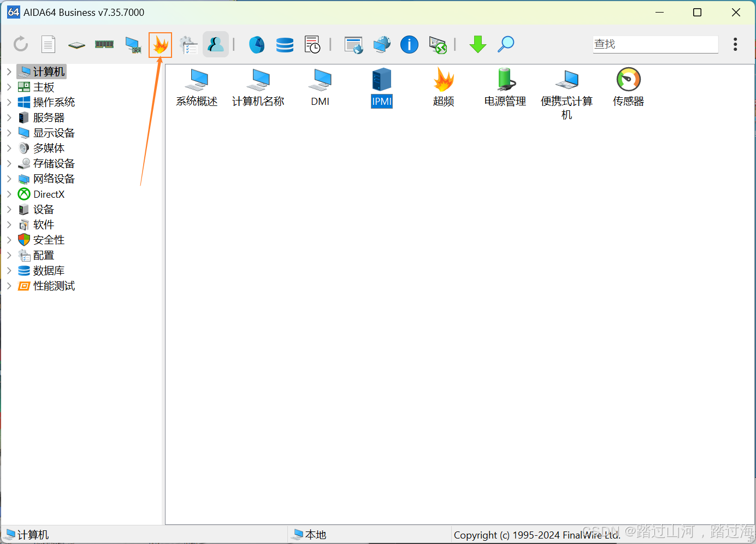Click the scheduled report clock toolbar icon
The image size is (756, 544).
click(x=312, y=45)
